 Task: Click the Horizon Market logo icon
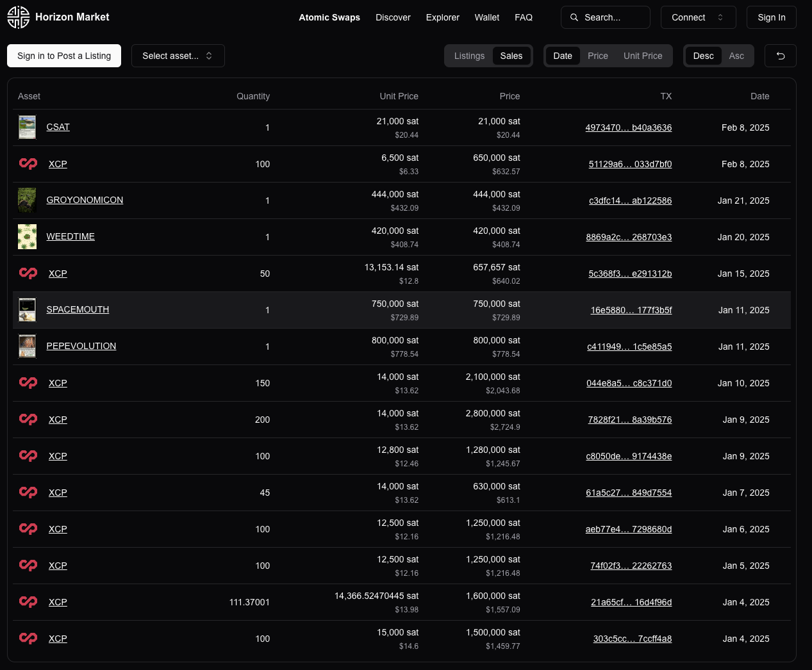pyautogui.click(x=19, y=17)
